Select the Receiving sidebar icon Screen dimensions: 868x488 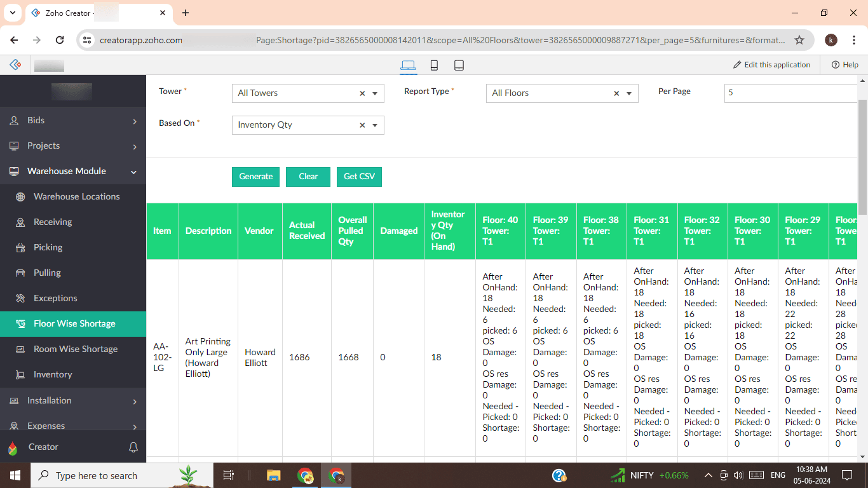click(x=21, y=222)
